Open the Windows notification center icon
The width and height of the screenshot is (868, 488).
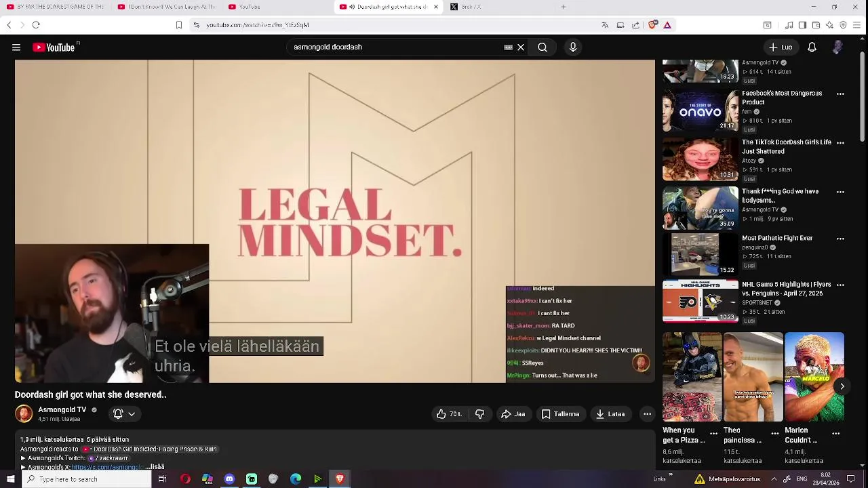click(x=850, y=479)
